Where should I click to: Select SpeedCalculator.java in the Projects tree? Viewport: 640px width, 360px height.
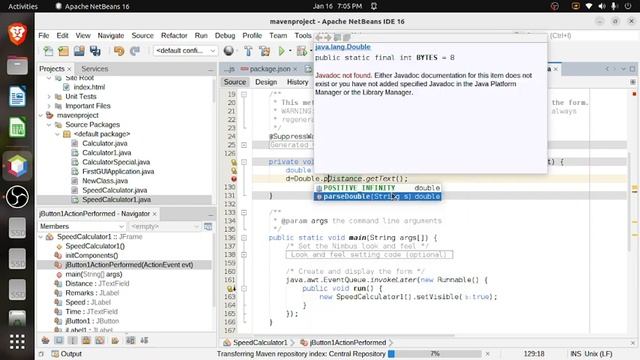114,190
